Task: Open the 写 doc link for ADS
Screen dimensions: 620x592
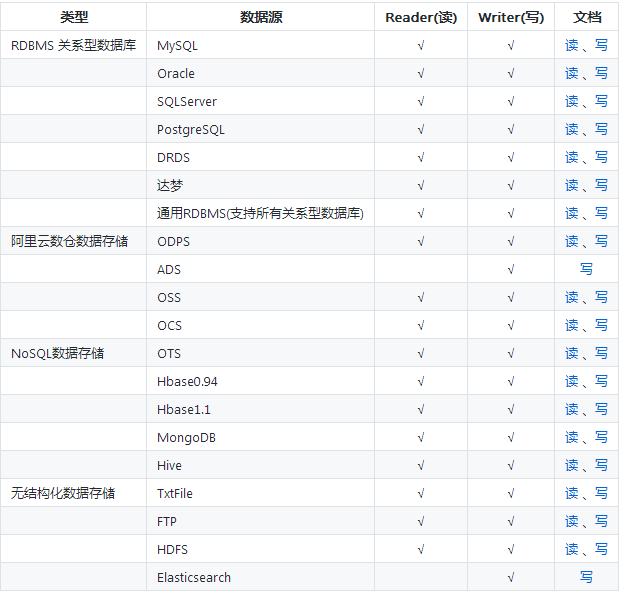Action: coord(586,269)
